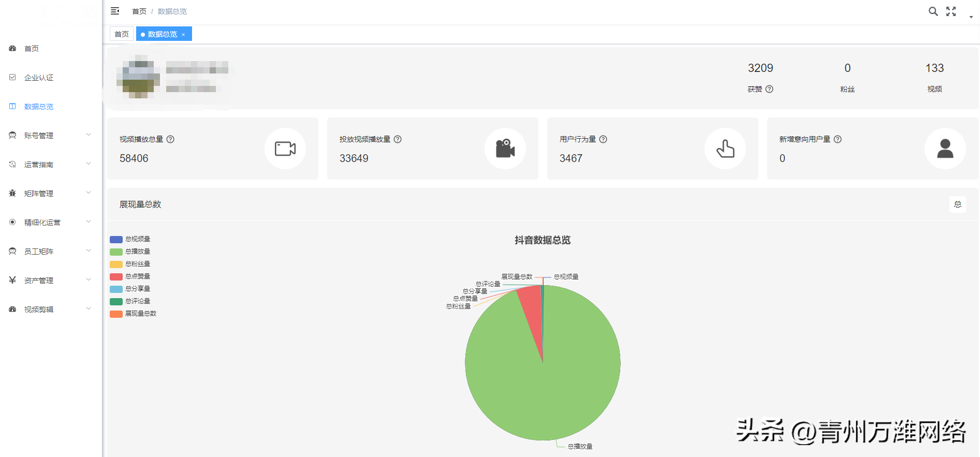Expand the 矩阵管理 submenu
980x457 pixels.
pos(50,194)
